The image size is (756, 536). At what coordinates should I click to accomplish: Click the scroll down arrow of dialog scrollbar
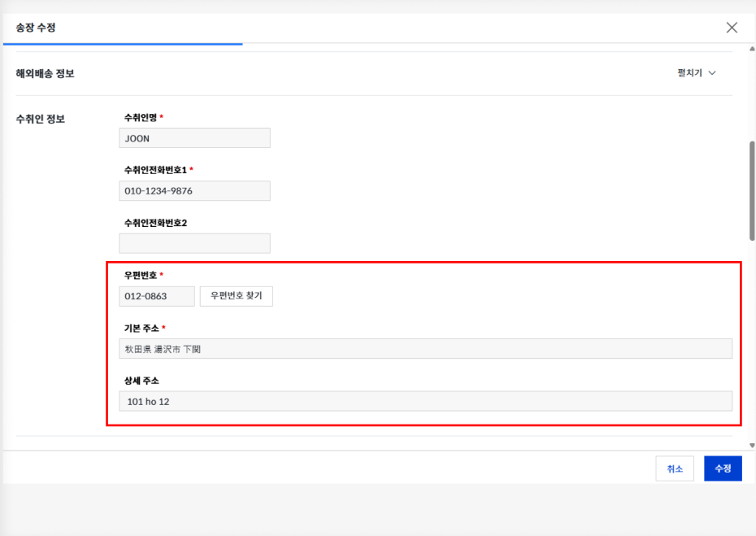point(752,445)
